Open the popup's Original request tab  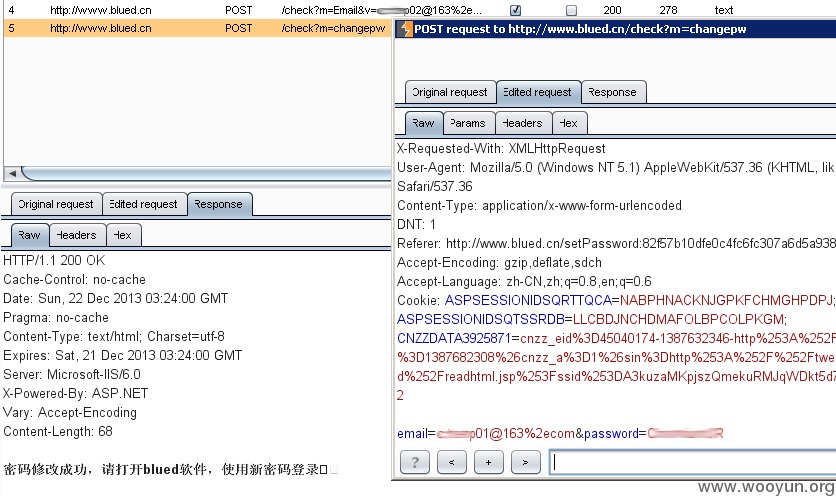tap(450, 92)
